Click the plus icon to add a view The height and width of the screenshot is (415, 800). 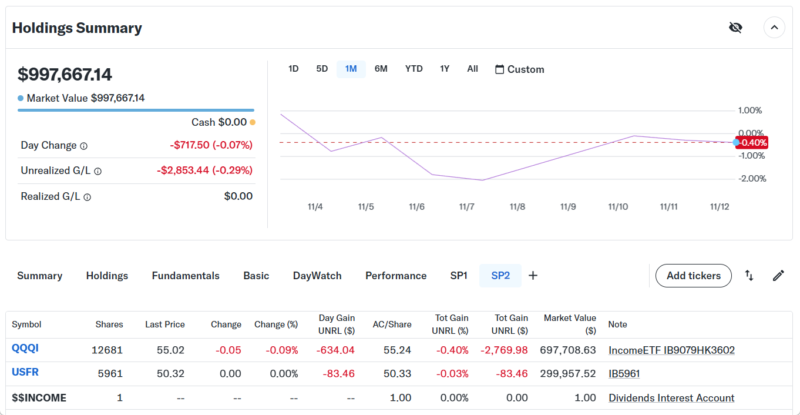click(x=533, y=276)
